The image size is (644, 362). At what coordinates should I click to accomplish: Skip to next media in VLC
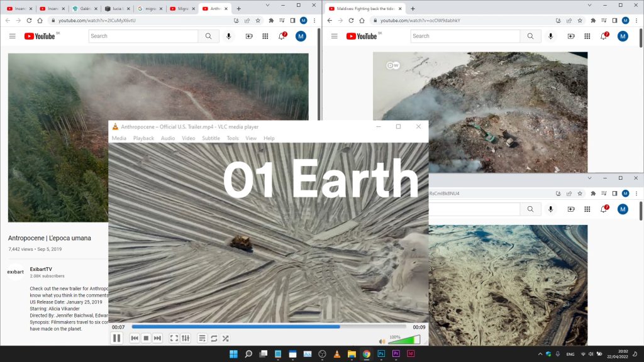click(157, 338)
